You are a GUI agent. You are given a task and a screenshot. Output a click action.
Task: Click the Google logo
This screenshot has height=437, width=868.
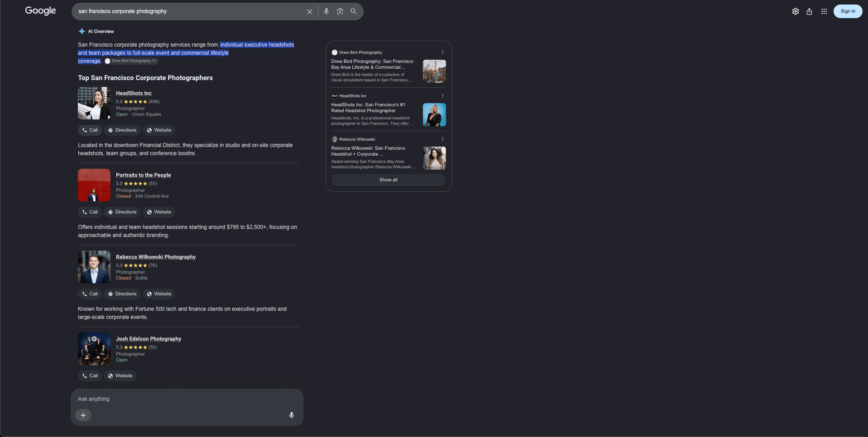40,11
